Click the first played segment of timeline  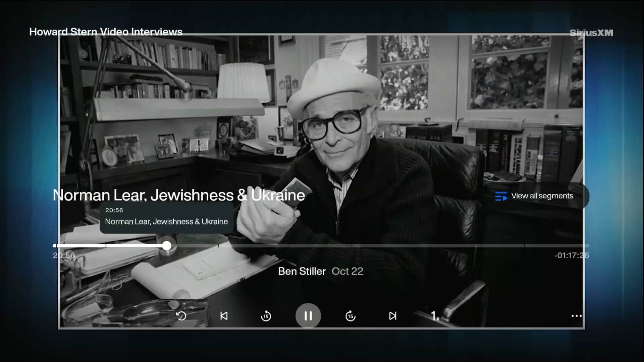(x=80, y=246)
